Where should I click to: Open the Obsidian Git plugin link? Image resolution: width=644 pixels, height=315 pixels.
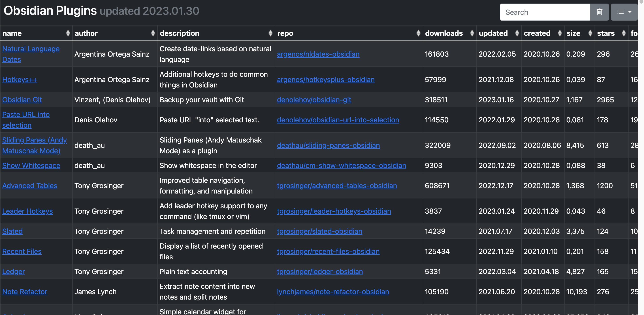pos(22,100)
